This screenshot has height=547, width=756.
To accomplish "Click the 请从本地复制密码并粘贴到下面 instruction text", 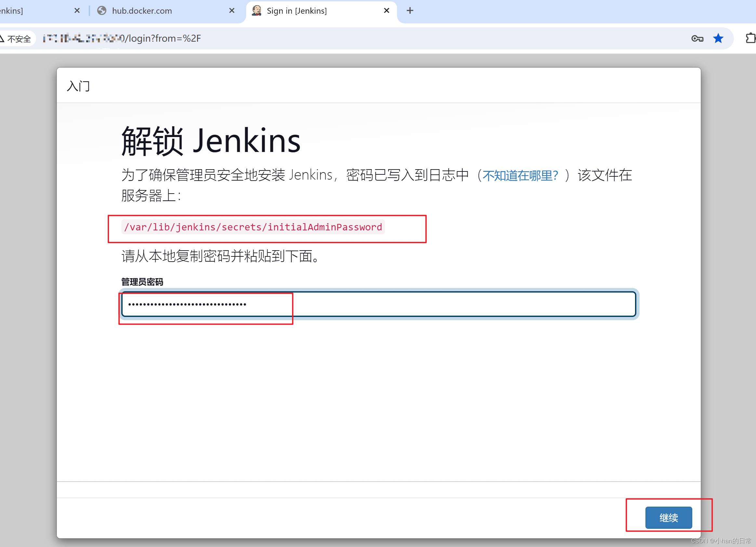I will coord(221,256).
